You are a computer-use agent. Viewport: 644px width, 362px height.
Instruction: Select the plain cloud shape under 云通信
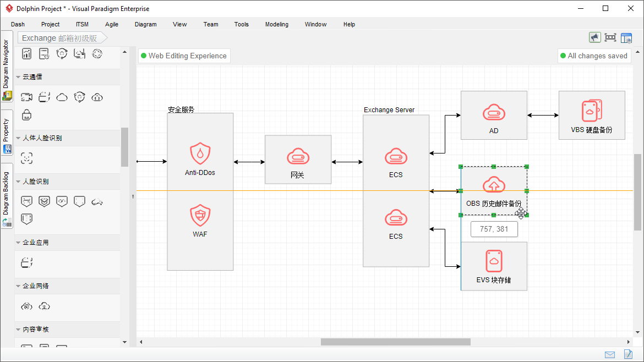coord(62,97)
